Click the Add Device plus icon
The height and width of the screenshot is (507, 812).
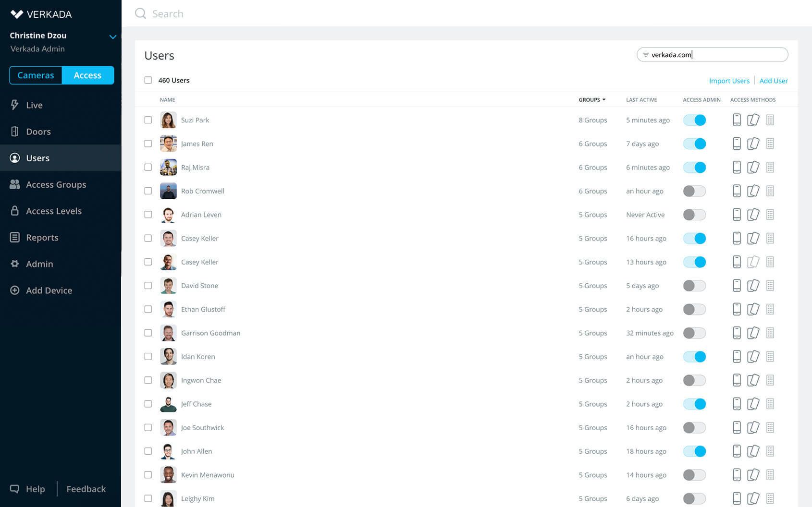pos(15,290)
